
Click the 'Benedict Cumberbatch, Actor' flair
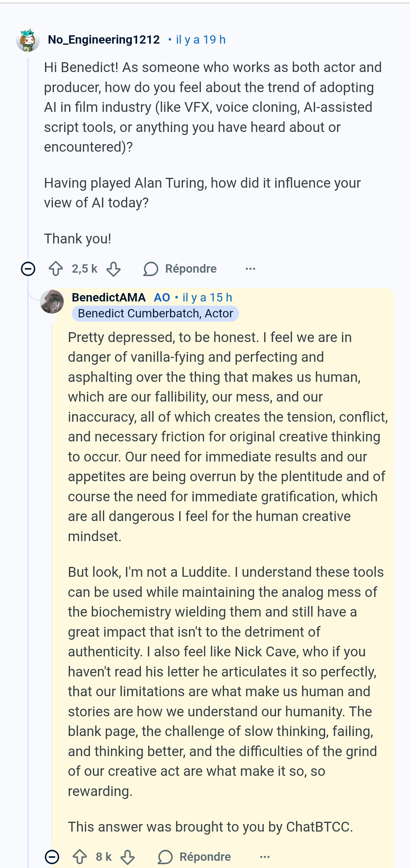pos(155,314)
